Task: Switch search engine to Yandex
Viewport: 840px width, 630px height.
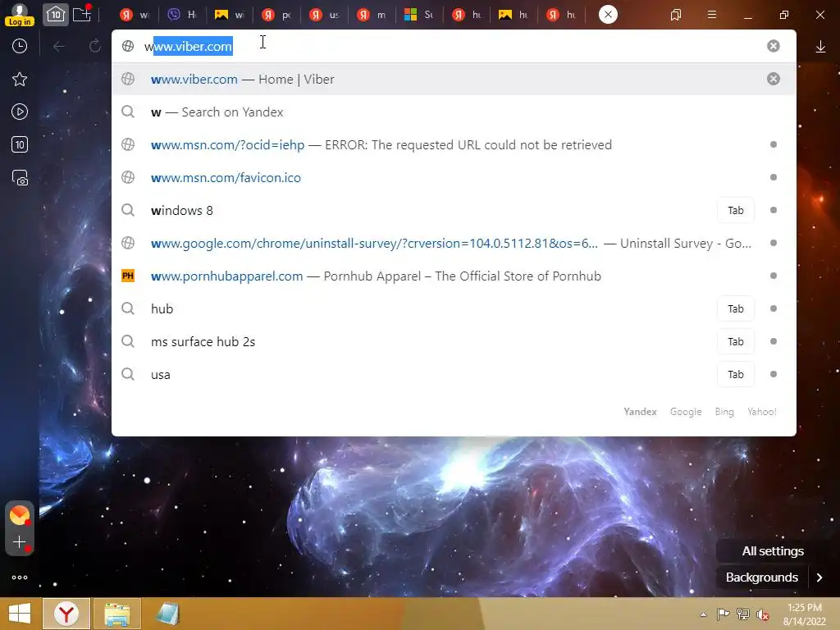Action: point(640,412)
